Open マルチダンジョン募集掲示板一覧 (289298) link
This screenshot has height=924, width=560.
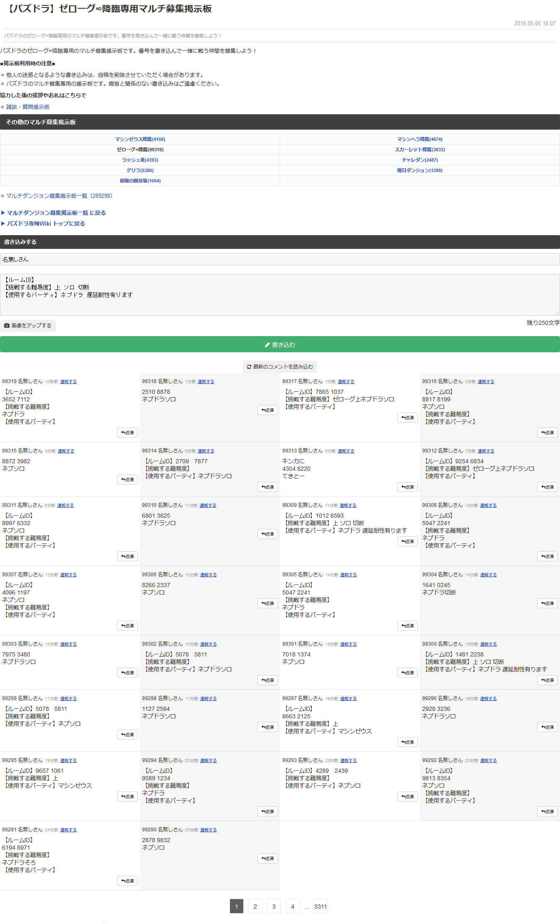[59, 196]
